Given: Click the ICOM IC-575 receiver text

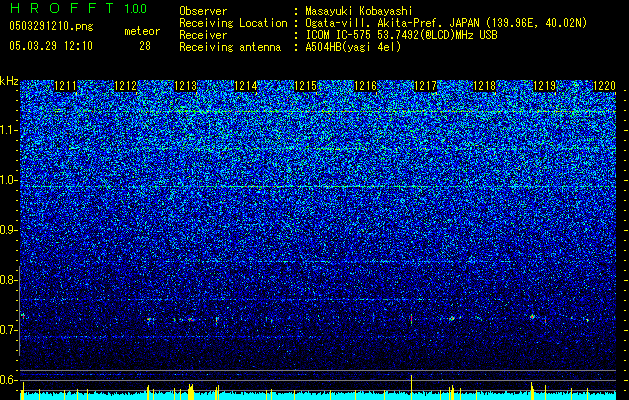Looking at the screenshot, I should click(x=402, y=35).
